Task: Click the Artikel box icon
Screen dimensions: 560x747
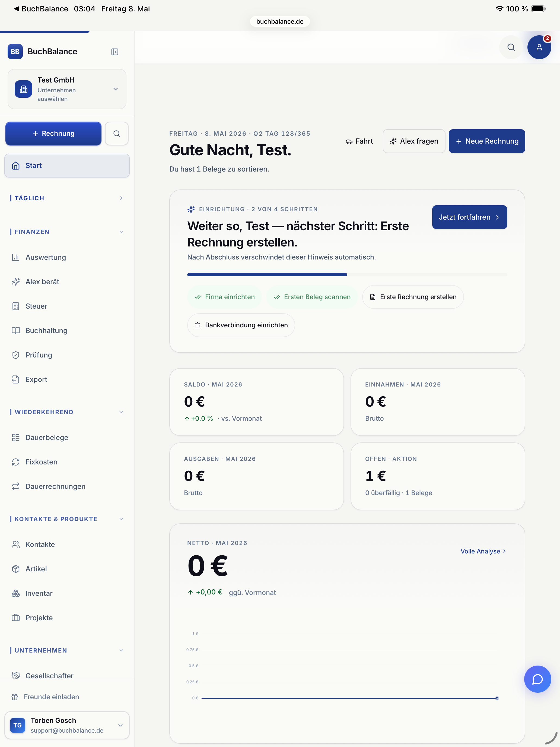Action: pos(15,569)
